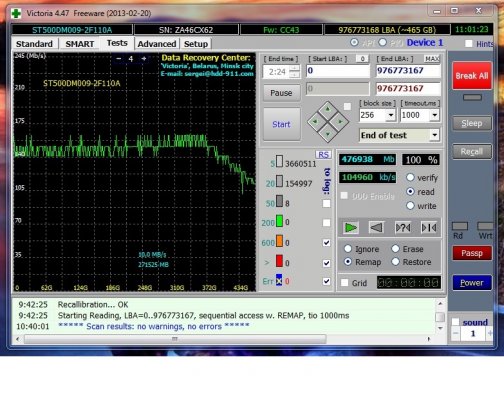This screenshot has width=504, height=400.
Task: Click the Break All button
Action: (x=472, y=76)
